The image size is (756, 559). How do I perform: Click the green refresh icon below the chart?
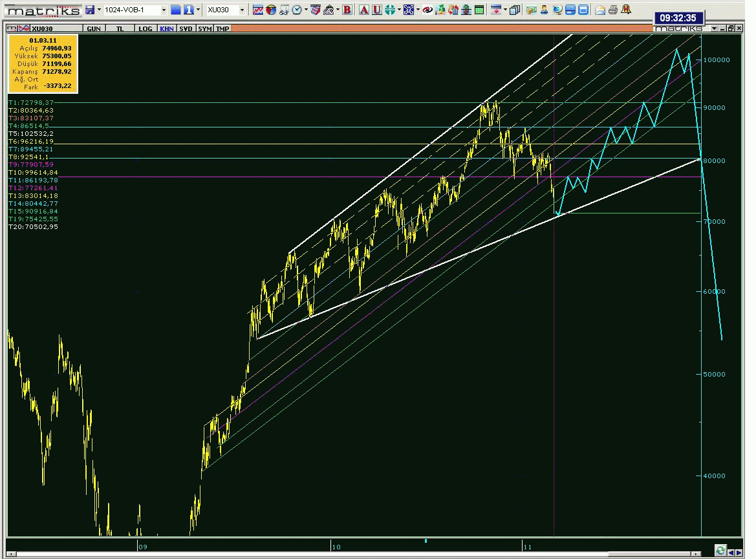[720, 551]
